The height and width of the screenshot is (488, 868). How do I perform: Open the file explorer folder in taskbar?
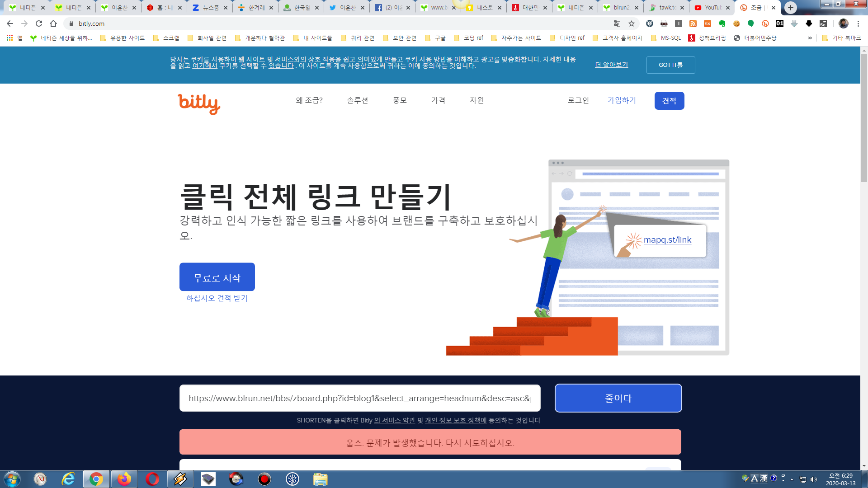(x=320, y=479)
